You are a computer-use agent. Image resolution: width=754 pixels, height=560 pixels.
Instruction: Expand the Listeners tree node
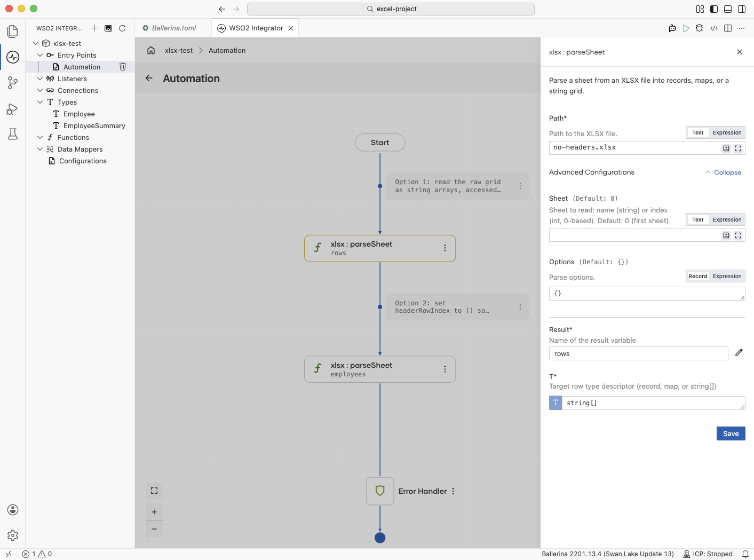[40, 78]
